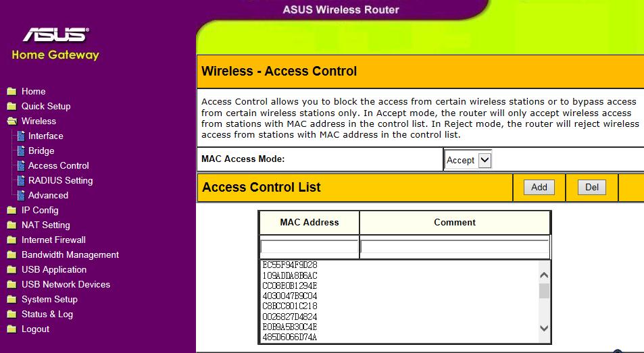Click the folder icon beside NAT Setting

pos(11,225)
